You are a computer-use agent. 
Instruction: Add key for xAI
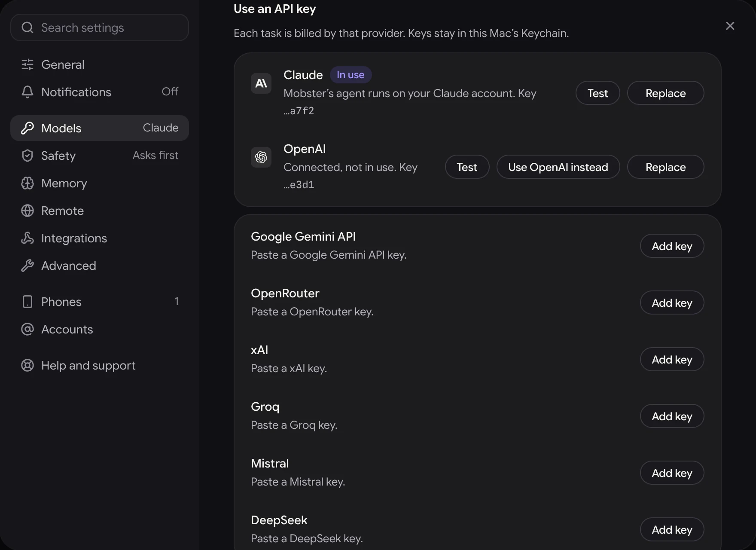pos(672,359)
